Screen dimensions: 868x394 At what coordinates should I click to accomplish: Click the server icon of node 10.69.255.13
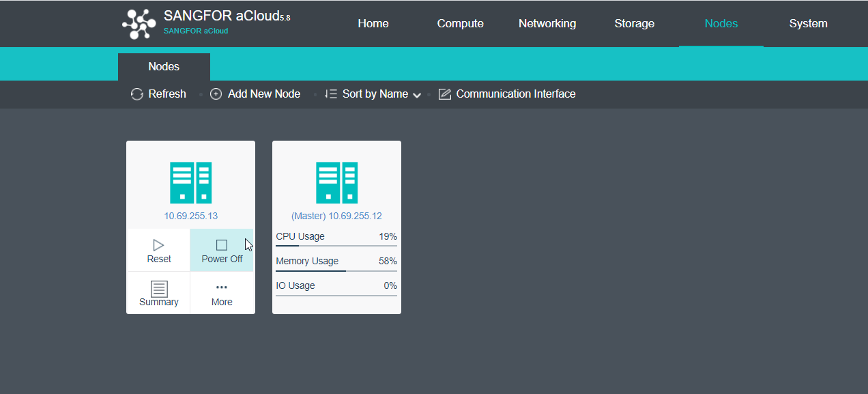(190, 182)
